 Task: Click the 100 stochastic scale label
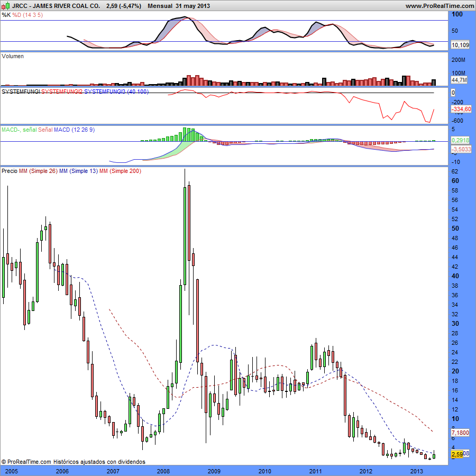point(457,14)
